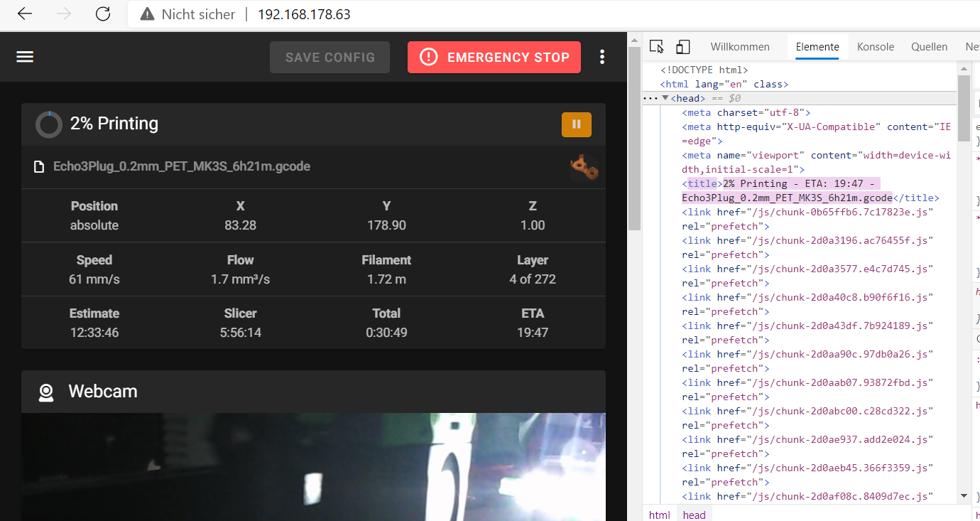Open the hamburger navigation menu
980x521 pixels.
coord(26,57)
